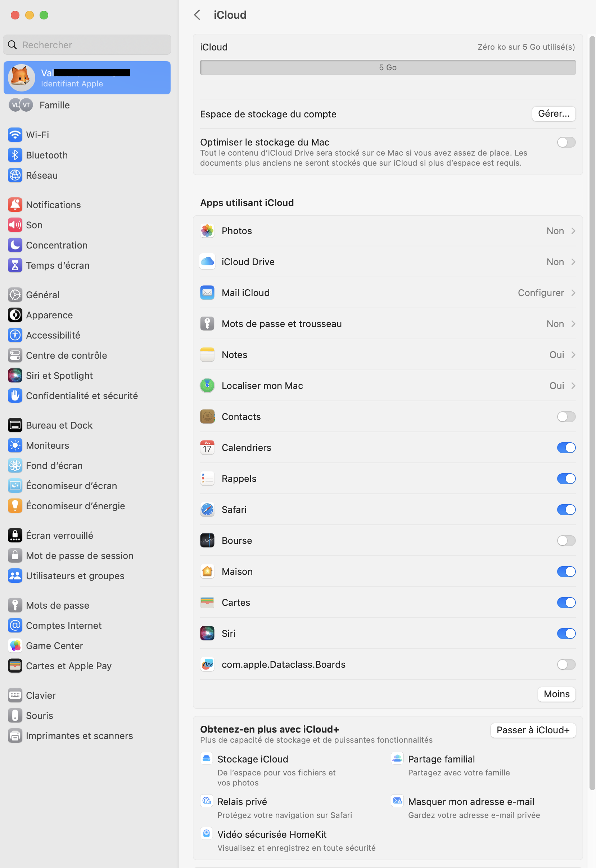Click the Moniteurs brightness icon
Screen dimensions: 596x868
coord(15,446)
